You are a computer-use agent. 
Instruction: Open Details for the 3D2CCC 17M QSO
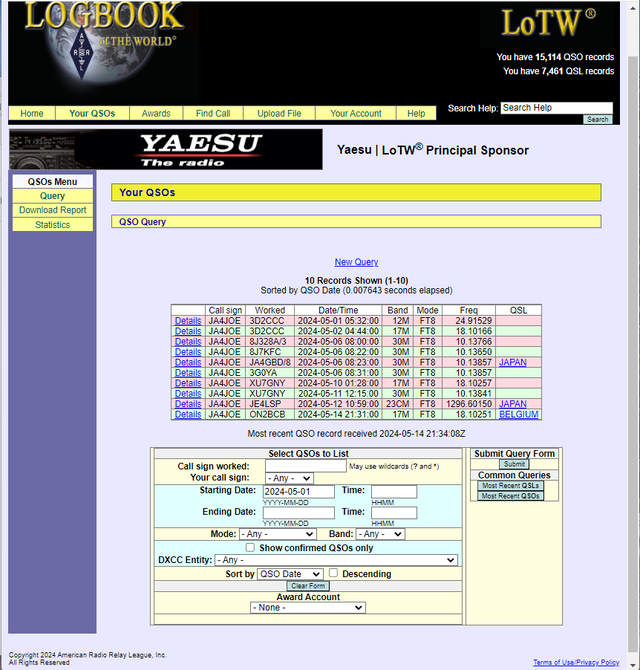tap(188, 331)
